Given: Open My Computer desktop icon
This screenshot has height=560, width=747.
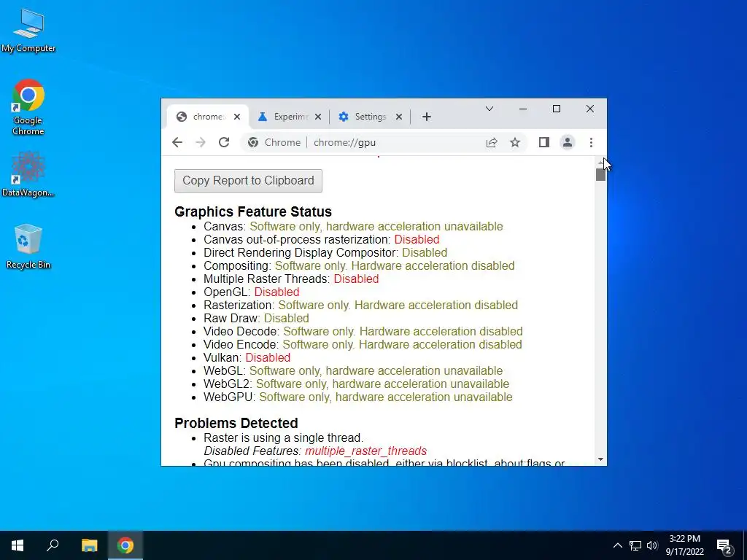Looking at the screenshot, I should coord(28,31).
